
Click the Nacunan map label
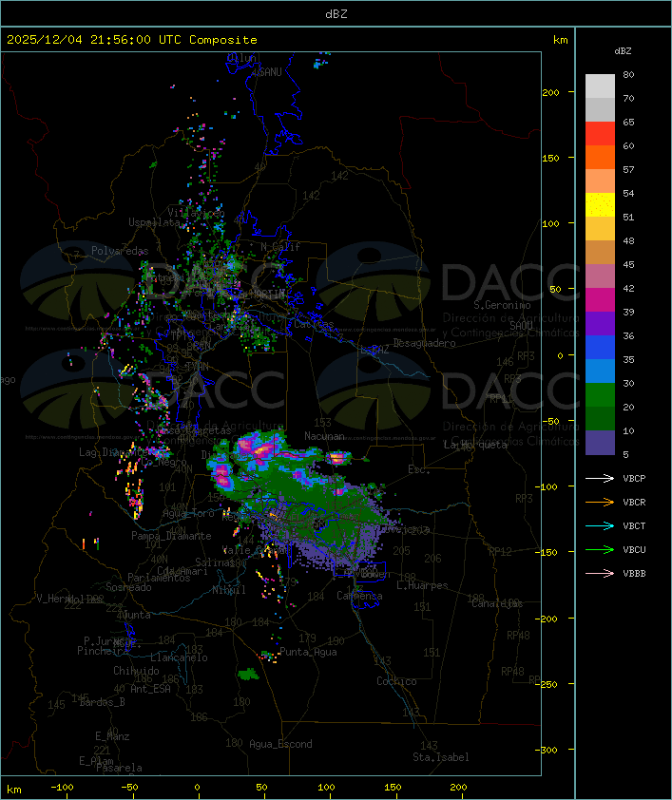tap(324, 436)
